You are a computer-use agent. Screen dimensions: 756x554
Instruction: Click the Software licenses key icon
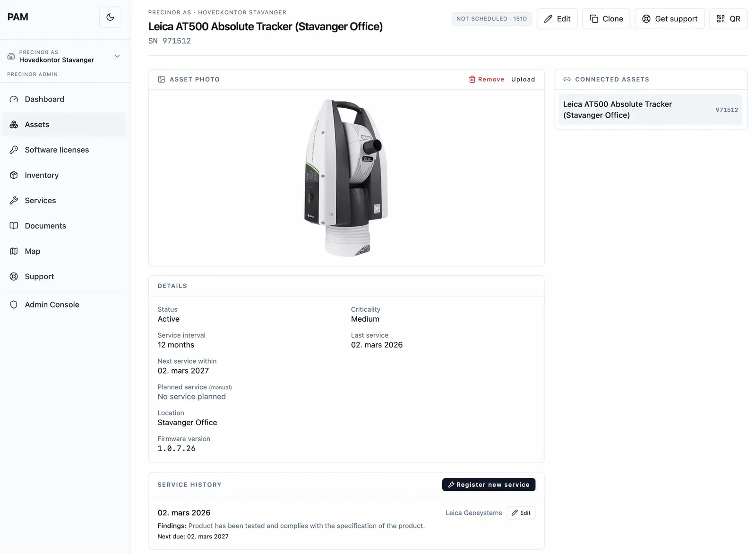[x=14, y=150]
